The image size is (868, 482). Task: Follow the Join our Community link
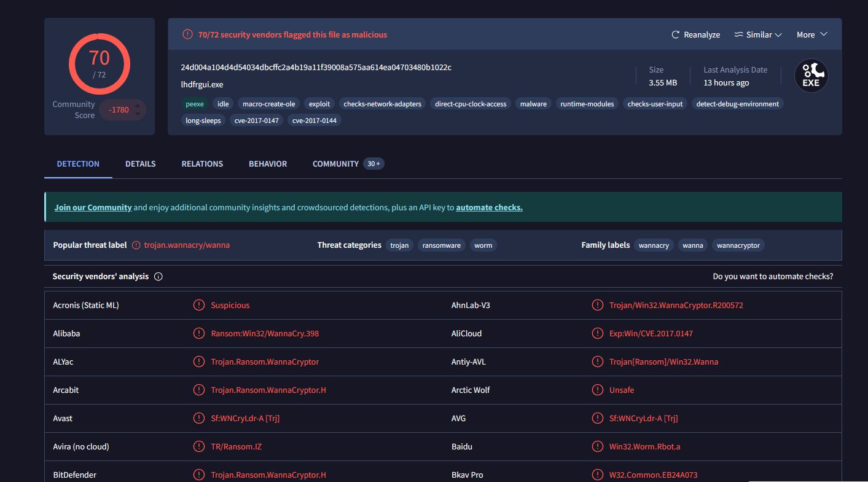pyautogui.click(x=93, y=208)
